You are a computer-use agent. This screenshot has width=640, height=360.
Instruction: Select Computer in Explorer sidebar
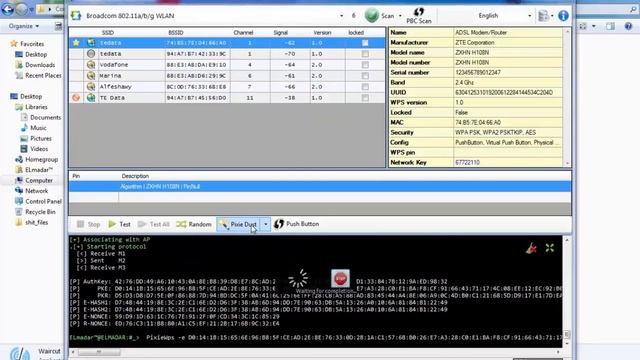pos(34,180)
